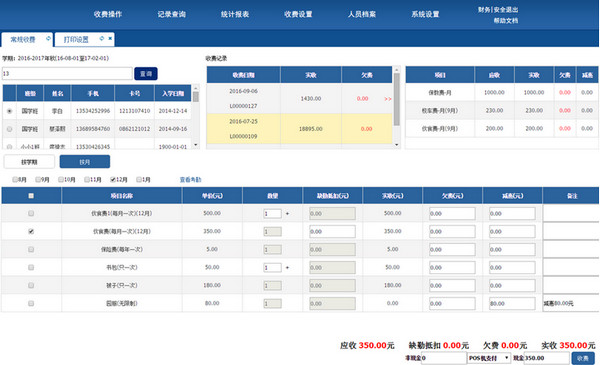
Task: Click card number 1213107410
Action: pyautogui.click(x=134, y=111)
